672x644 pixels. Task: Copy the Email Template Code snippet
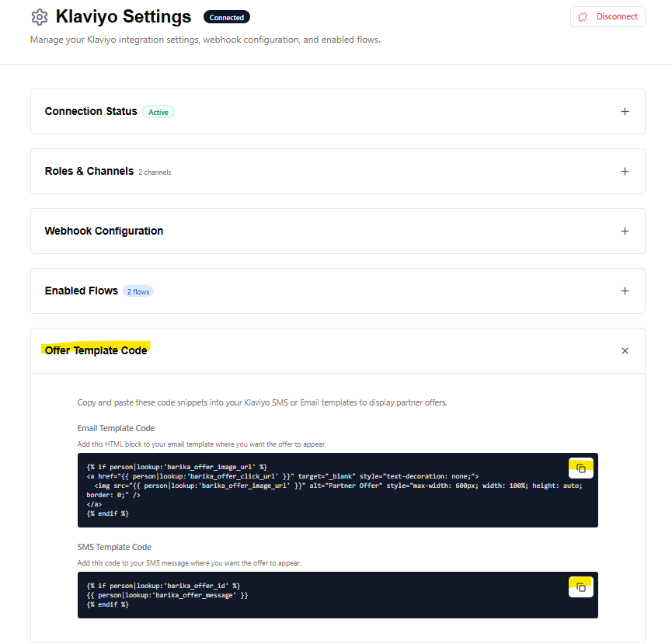click(x=580, y=468)
